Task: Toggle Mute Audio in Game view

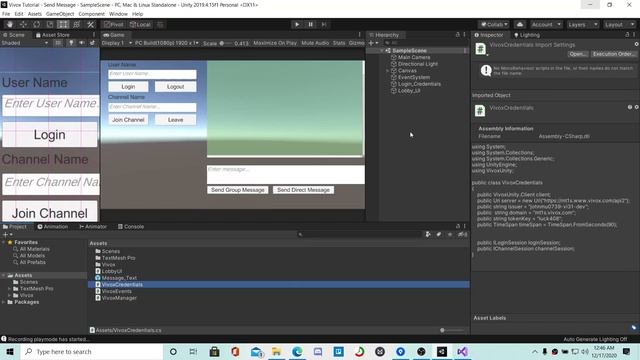Action: pyautogui.click(x=315, y=43)
